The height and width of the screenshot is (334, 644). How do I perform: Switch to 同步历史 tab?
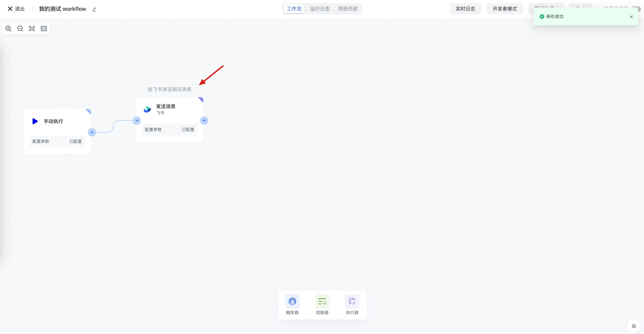coord(348,9)
